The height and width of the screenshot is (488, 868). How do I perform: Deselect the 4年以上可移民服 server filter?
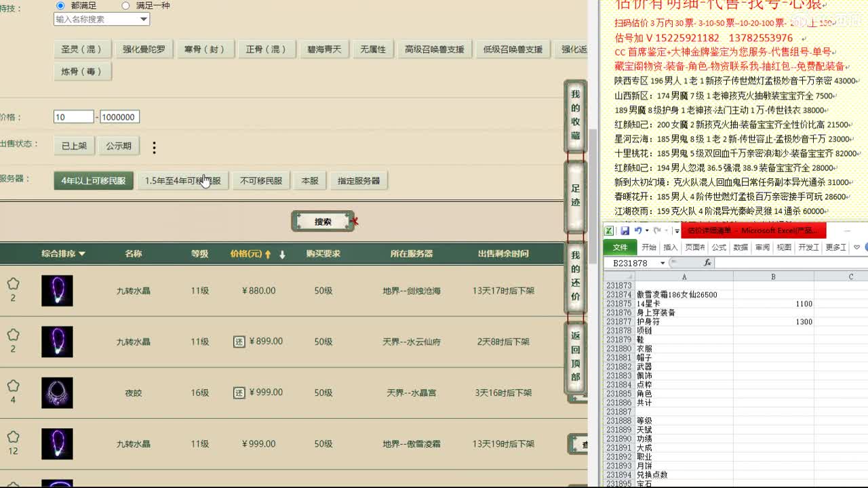click(x=94, y=181)
